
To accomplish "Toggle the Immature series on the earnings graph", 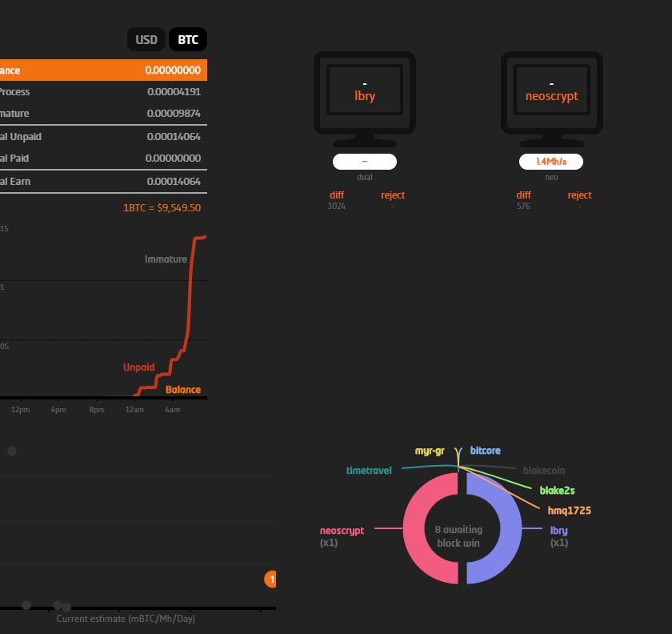I will (165, 259).
